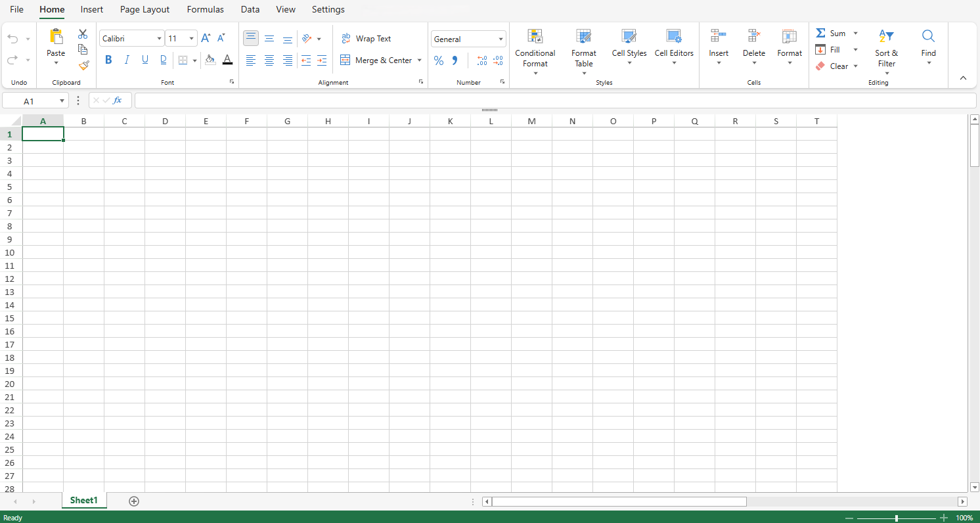Open the File menu
Viewport: 980px width, 523px height.
click(x=17, y=9)
